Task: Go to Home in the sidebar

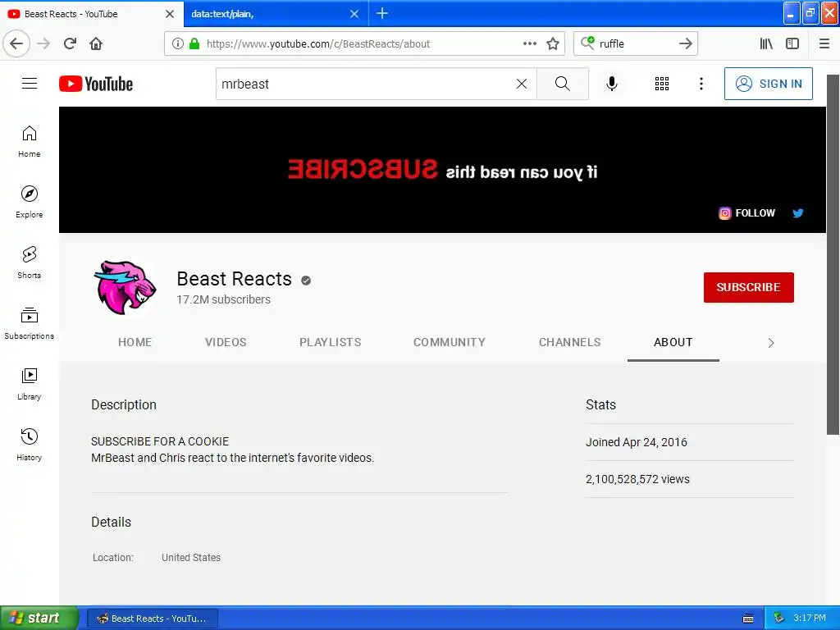Action: 30,141
